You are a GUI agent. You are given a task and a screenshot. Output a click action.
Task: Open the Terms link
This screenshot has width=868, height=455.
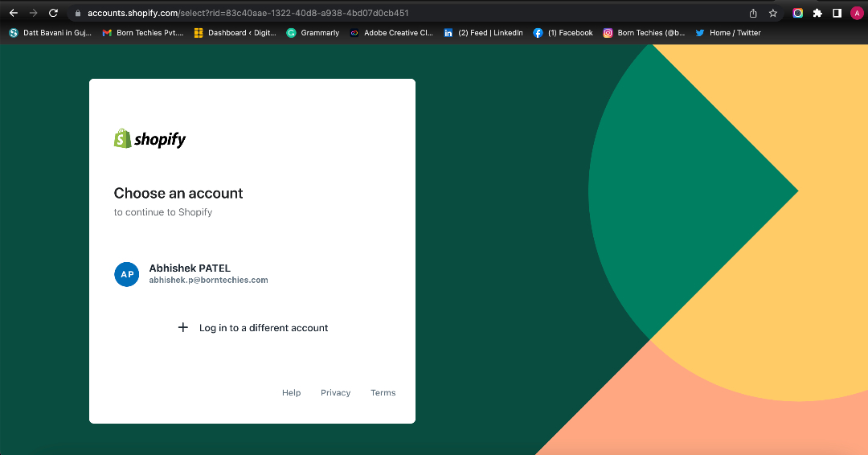[383, 392]
